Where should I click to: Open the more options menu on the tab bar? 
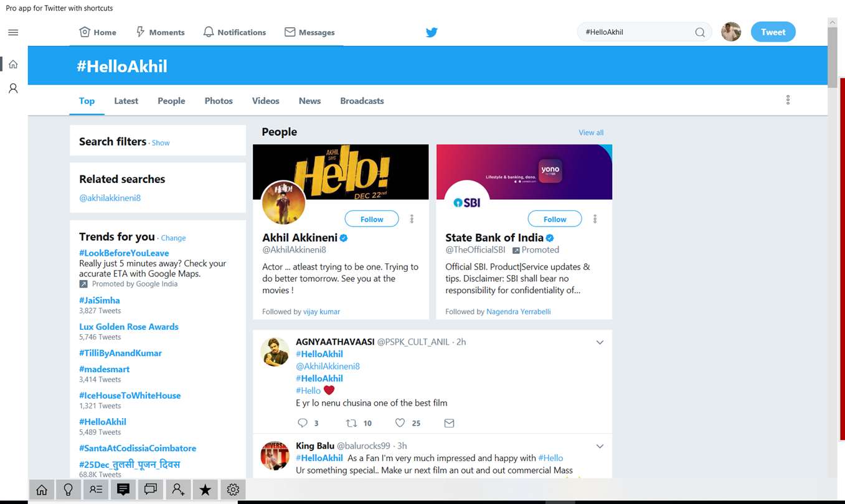788,100
